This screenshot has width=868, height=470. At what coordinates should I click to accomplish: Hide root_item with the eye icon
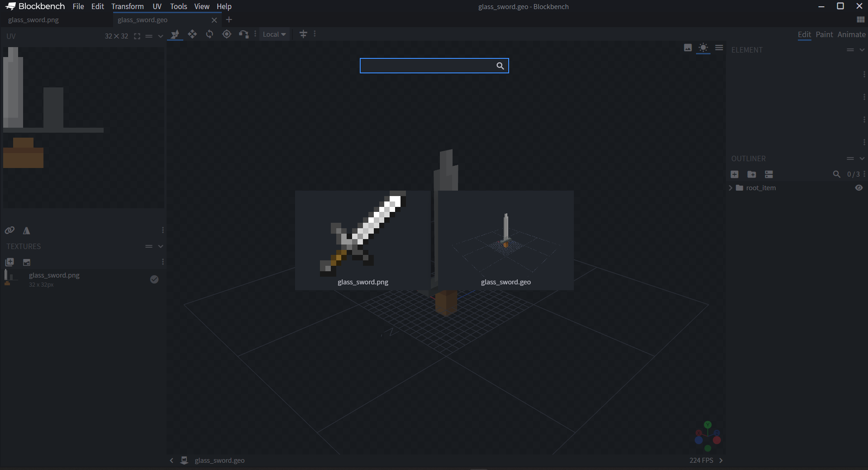(x=859, y=188)
